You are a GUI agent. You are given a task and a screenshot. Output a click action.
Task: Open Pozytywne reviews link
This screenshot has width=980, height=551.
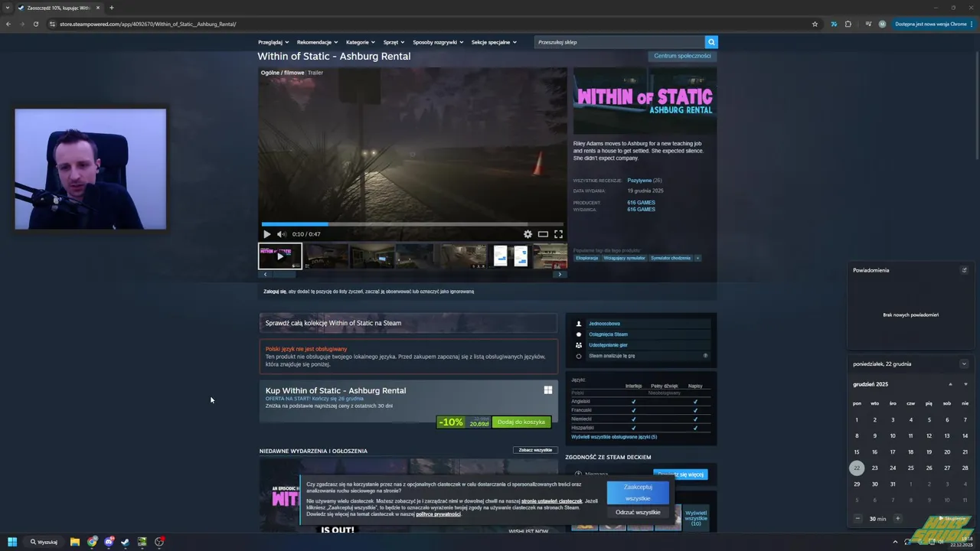click(x=639, y=181)
